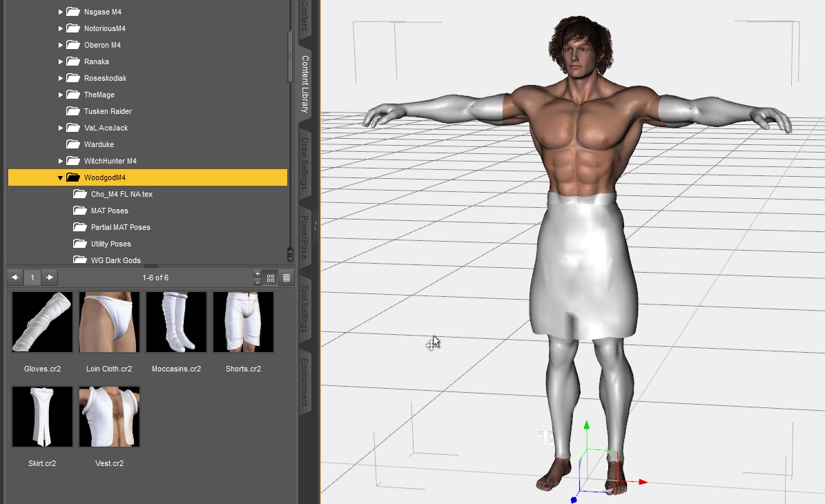
Task: Select the Oberon M4 folder icon
Action: point(72,45)
